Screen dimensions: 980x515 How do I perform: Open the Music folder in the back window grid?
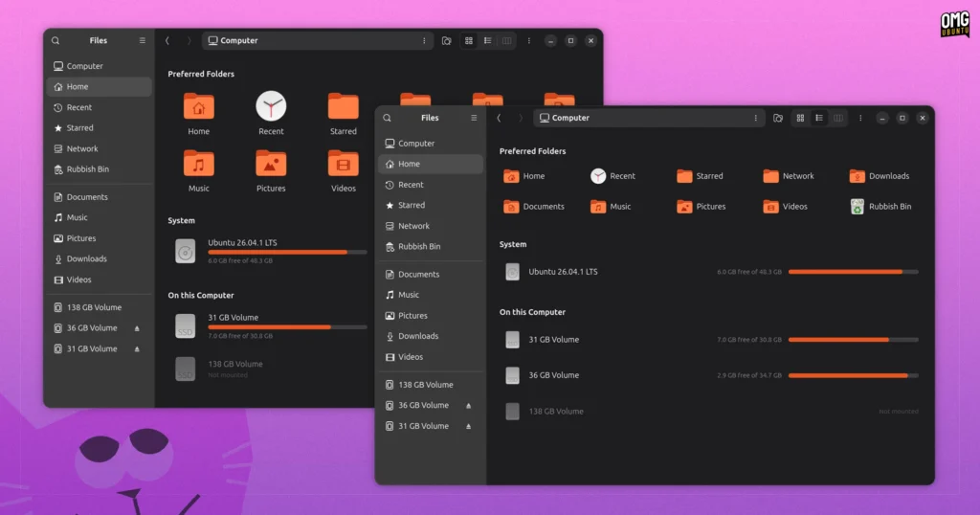[199, 164]
